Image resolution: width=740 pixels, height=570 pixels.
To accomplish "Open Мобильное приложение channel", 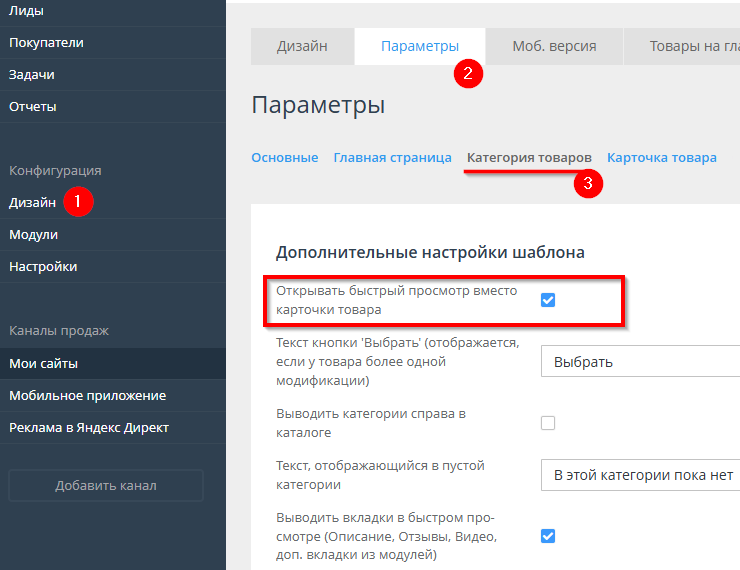I will [x=87, y=396].
